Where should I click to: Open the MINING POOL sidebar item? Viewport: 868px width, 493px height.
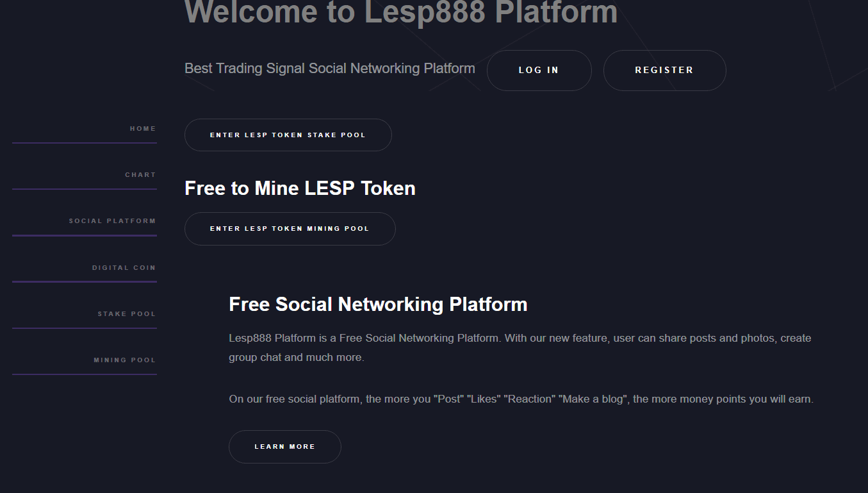tap(124, 360)
